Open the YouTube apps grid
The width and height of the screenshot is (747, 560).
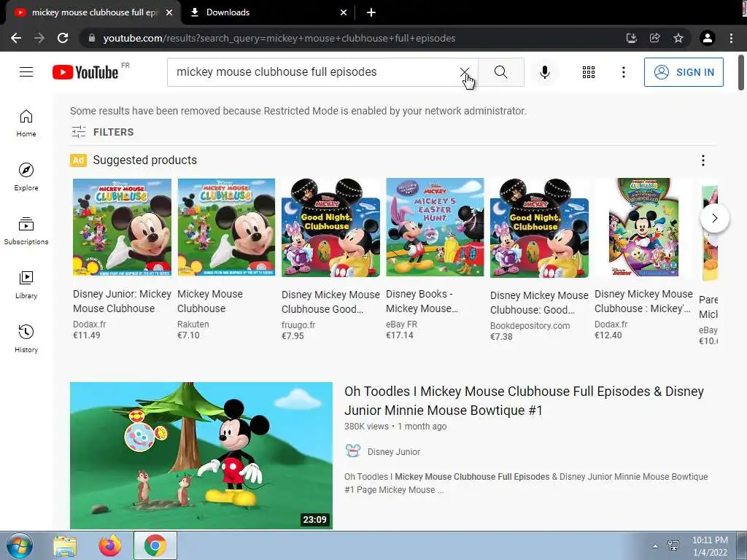click(589, 72)
